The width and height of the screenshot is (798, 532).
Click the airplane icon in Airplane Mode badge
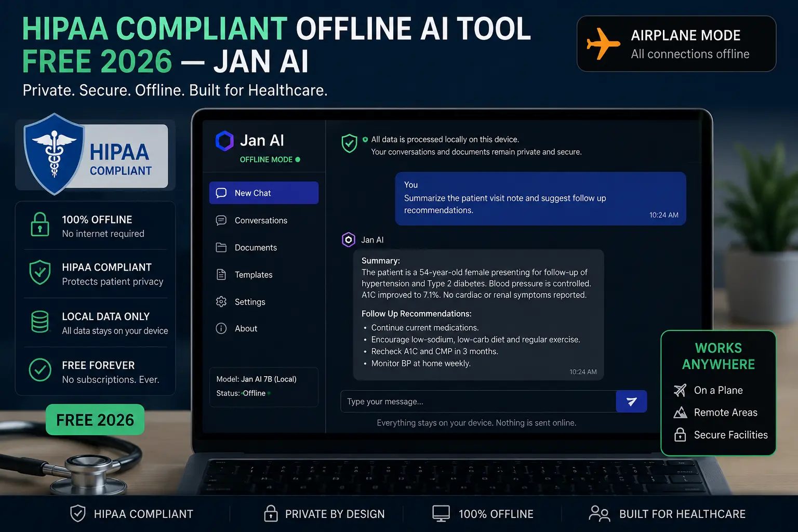603,44
